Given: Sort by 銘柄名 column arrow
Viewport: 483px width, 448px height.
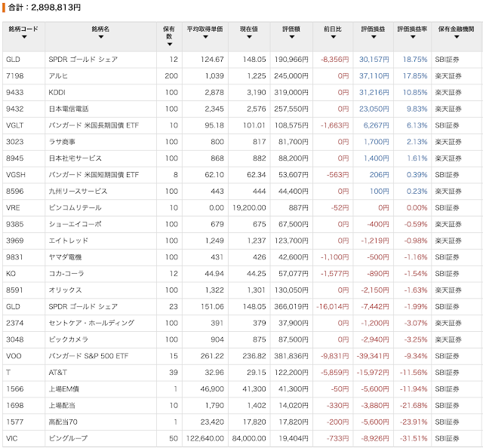Looking at the screenshot, I should pyautogui.click(x=100, y=37).
